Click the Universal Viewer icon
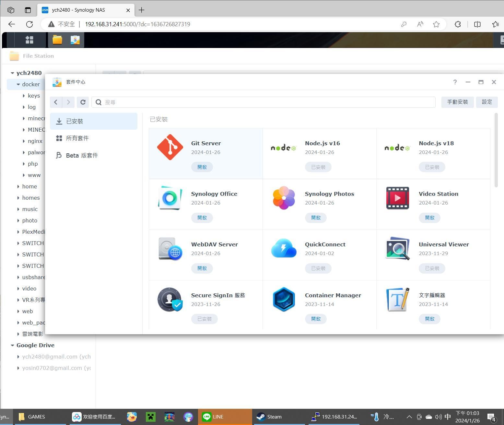Screen dimensions: 504x425 pos(398,248)
